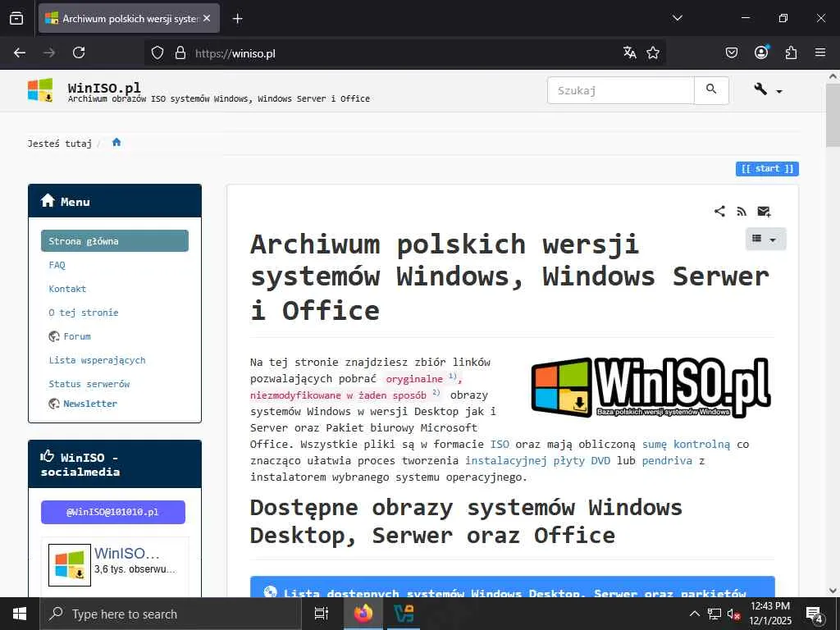Go home via breadcrumb house icon
This screenshot has height=630, width=840.
(x=116, y=143)
